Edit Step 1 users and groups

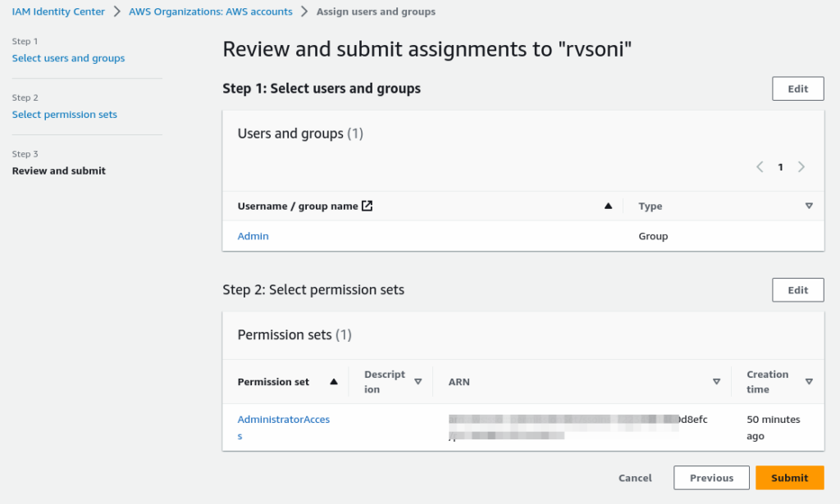(x=797, y=89)
